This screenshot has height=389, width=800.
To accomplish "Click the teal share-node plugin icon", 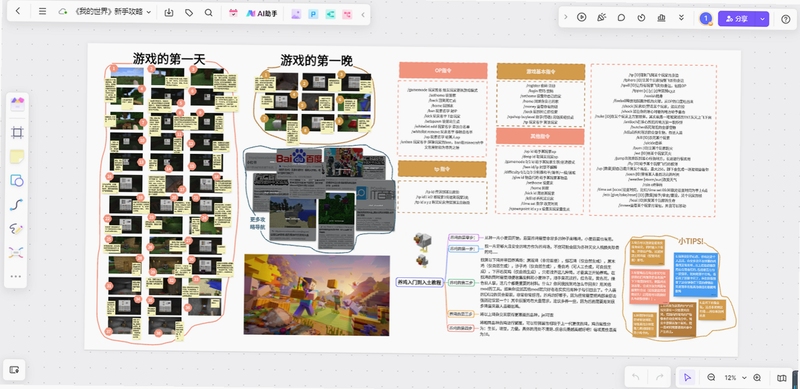I will (x=331, y=14).
